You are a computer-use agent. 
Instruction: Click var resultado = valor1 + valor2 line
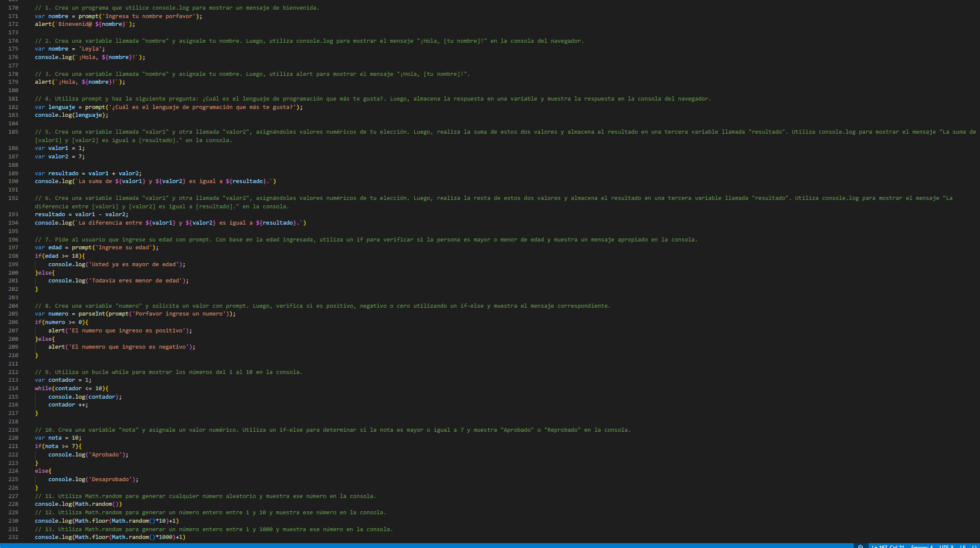click(88, 173)
